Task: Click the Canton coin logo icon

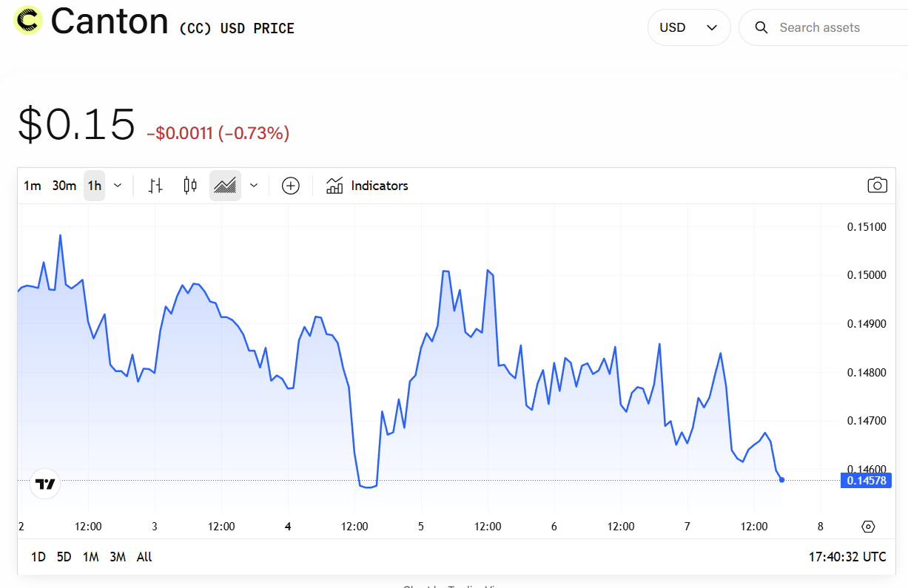Action: pos(28,20)
